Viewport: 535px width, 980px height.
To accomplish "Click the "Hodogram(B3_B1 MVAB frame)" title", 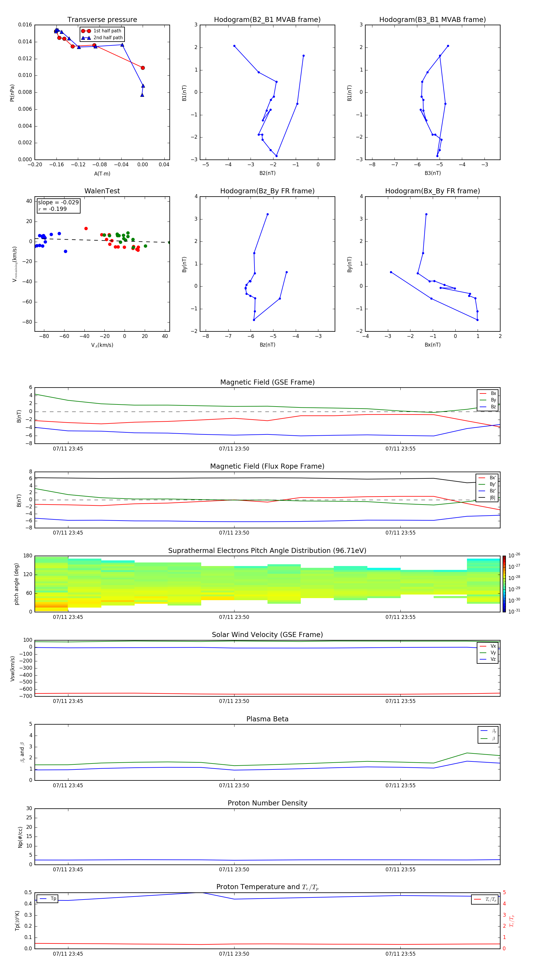I will click(432, 20).
